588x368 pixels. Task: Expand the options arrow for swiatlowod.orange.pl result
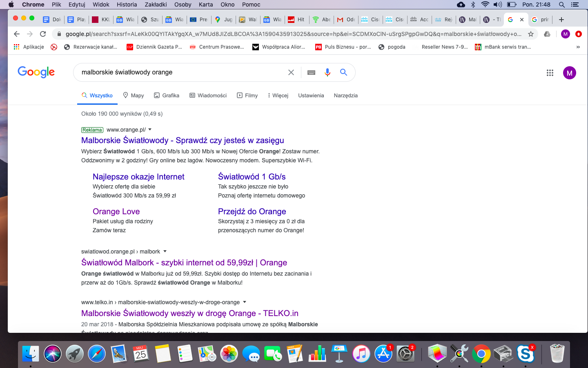click(x=165, y=251)
